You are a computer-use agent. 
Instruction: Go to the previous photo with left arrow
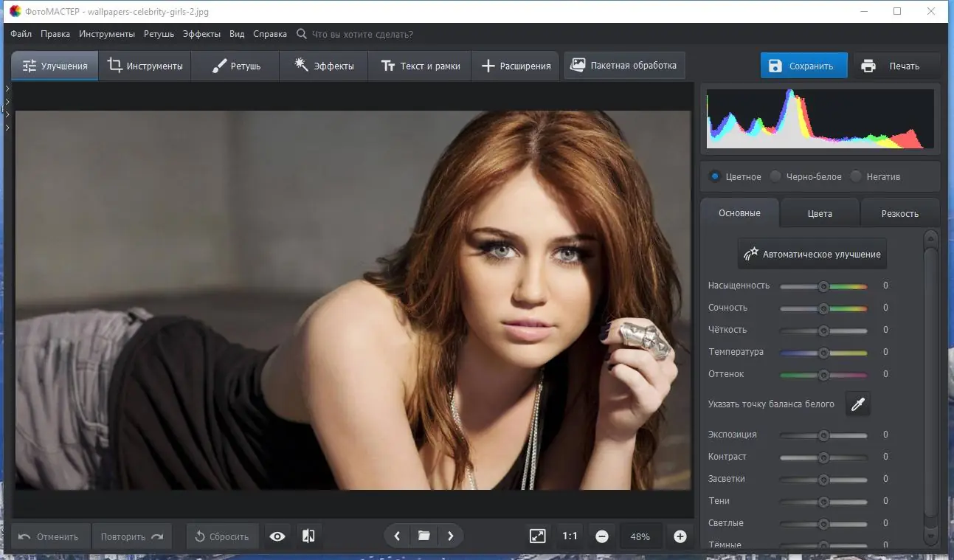tap(396, 536)
